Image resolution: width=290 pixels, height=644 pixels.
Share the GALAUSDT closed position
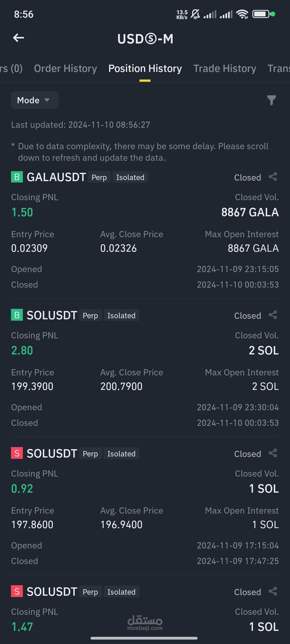(273, 177)
